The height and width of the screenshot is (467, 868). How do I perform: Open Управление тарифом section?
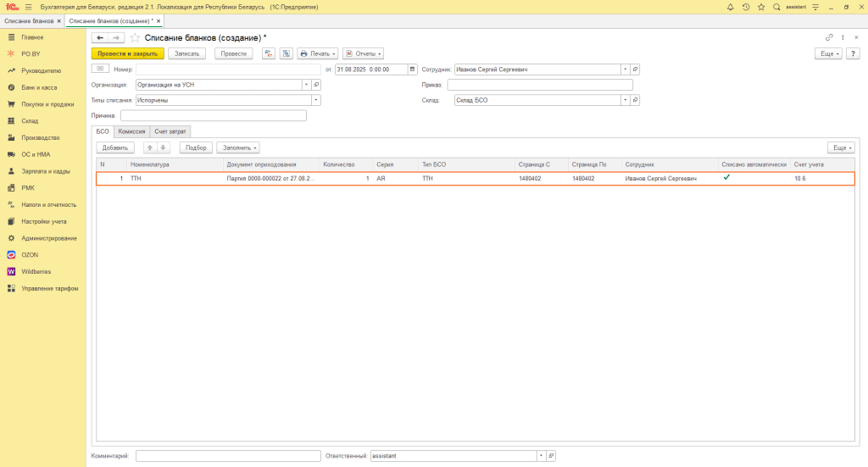coord(50,288)
